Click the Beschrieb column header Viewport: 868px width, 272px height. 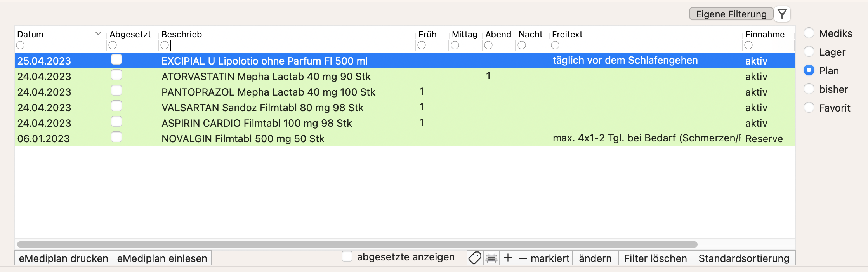click(x=182, y=34)
